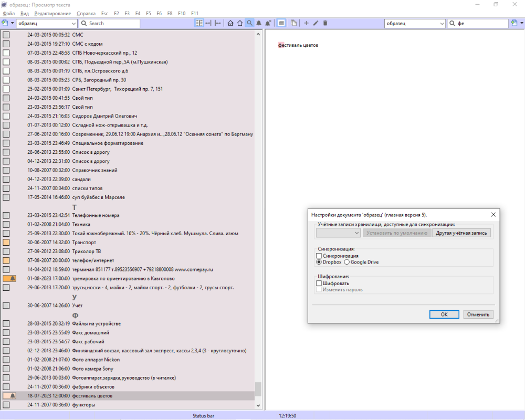
Task: Open the right образец document dropdown
Action: [x=415, y=24]
